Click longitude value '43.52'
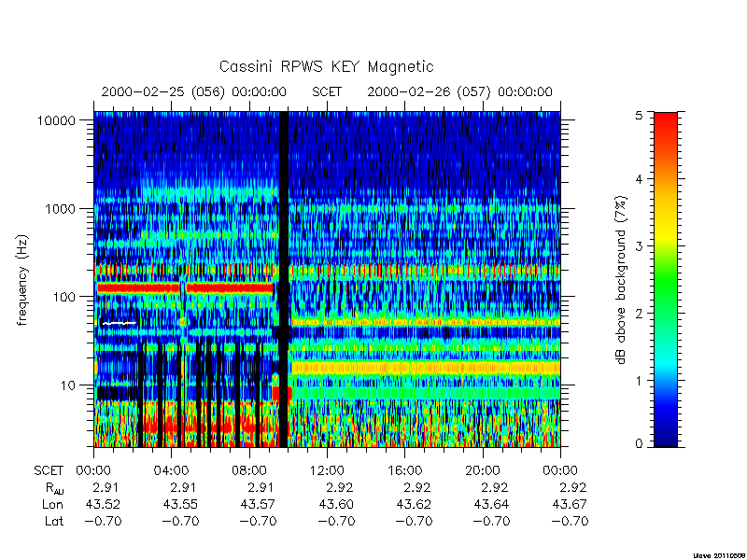Viewport: 747px width, 560px height. [103, 504]
